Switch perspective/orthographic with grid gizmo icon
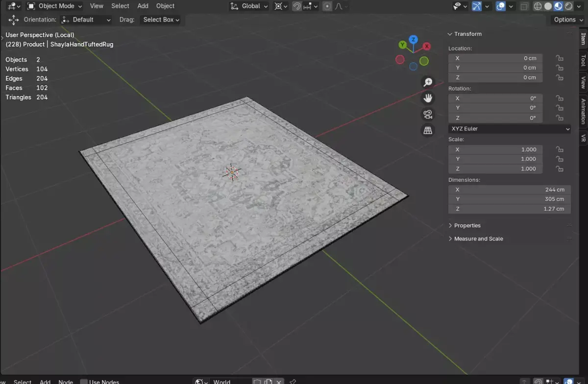Screen dimensions: 588x384 [428, 130]
